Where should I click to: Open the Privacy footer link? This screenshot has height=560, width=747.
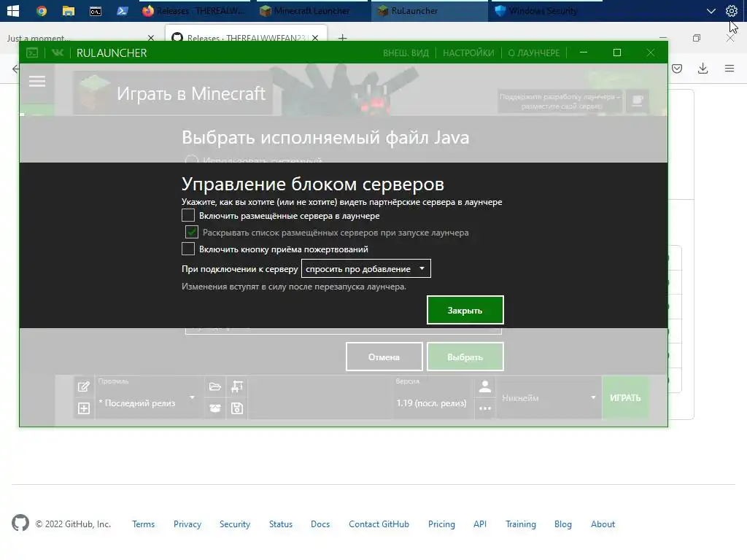pos(187,524)
